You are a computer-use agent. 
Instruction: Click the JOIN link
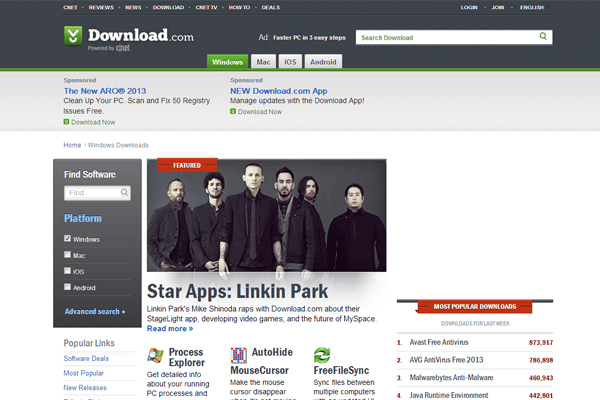point(498,7)
